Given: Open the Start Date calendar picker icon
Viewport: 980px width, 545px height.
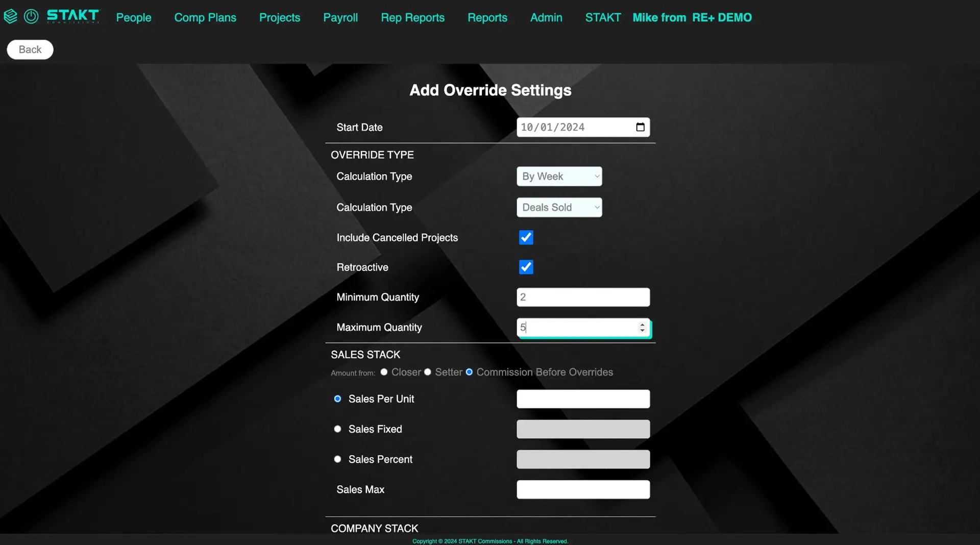Looking at the screenshot, I should (x=640, y=127).
